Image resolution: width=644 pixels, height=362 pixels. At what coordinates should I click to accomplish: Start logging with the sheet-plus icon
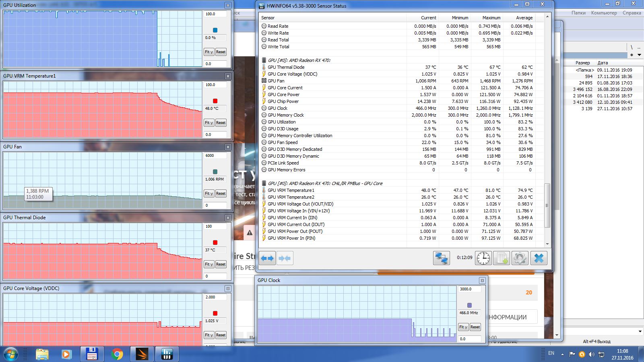pos(502,258)
